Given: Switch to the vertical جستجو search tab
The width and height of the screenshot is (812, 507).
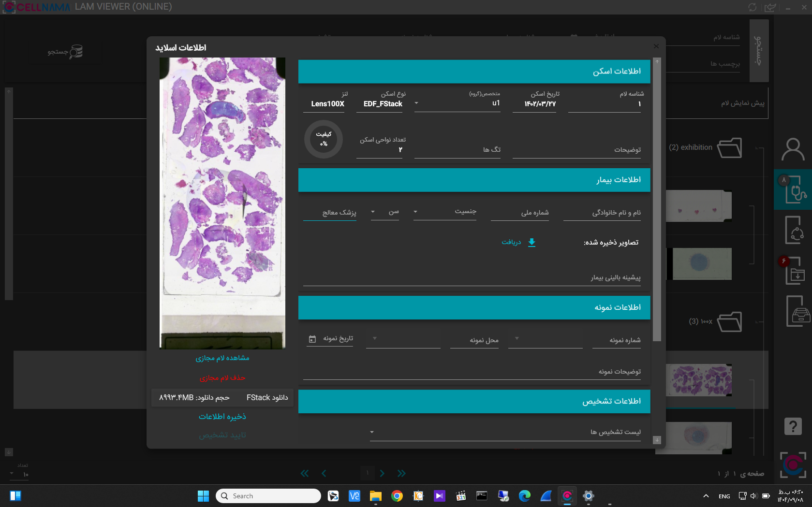Looking at the screenshot, I should pos(759,50).
